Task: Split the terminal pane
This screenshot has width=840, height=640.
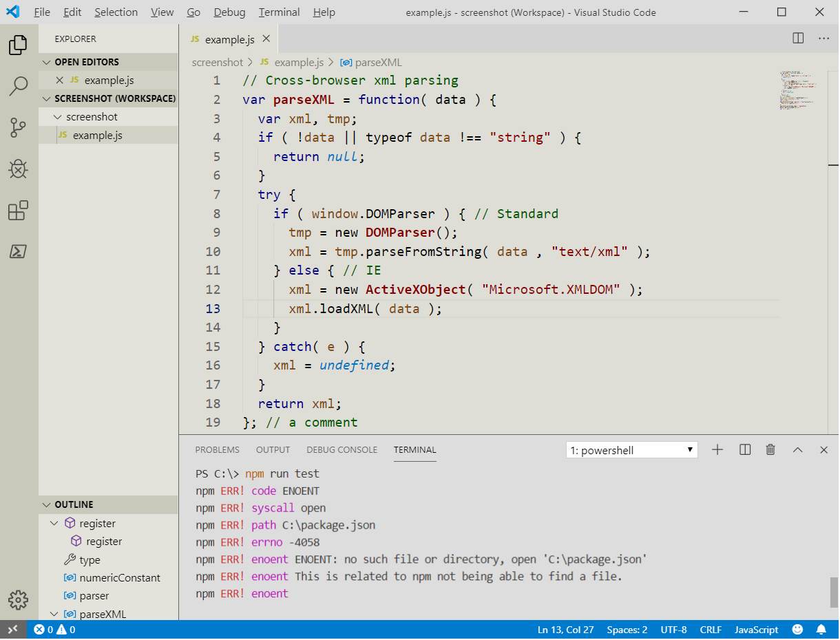Action: (x=745, y=450)
